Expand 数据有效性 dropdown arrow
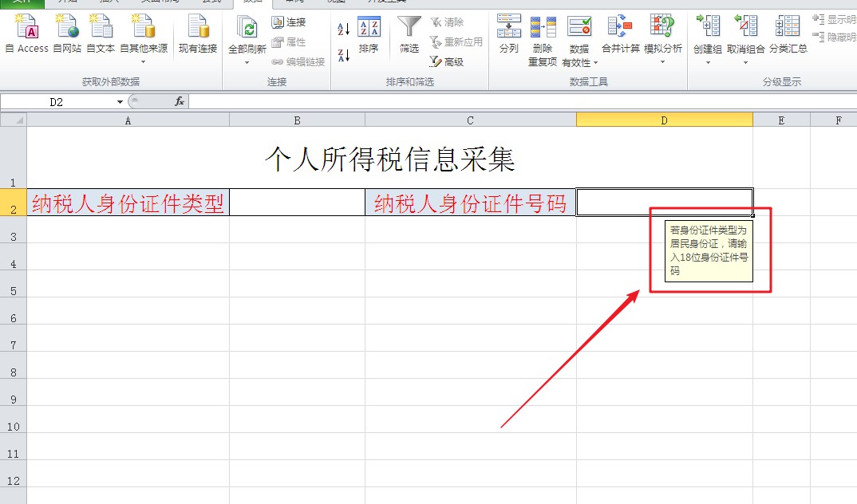 pyautogui.click(x=596, y=63)
